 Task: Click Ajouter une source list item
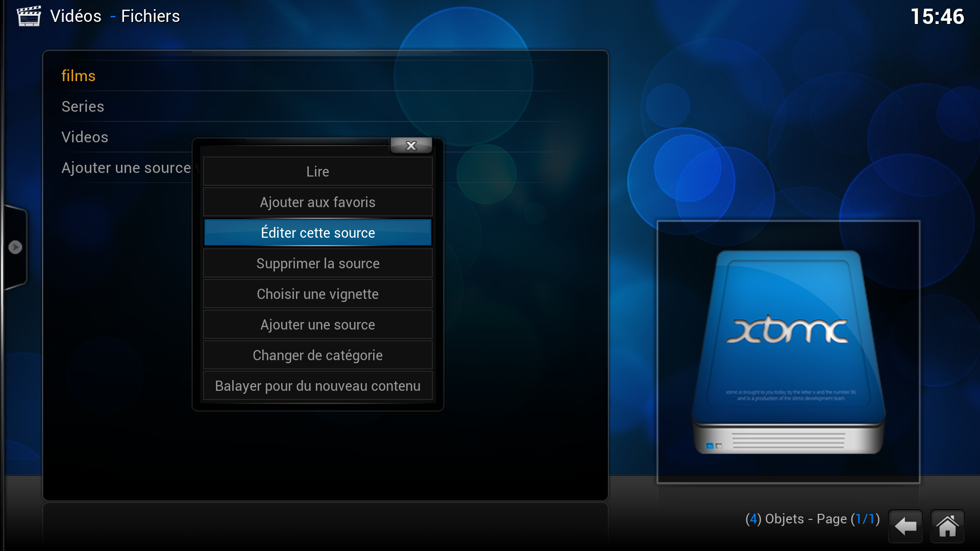point(126,168)
